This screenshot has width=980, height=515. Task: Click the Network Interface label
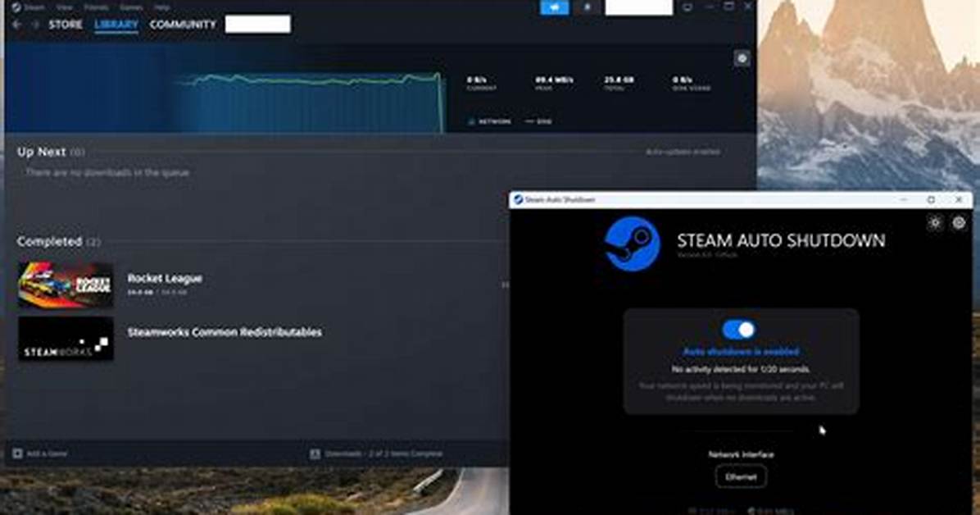tap(741, 454)
